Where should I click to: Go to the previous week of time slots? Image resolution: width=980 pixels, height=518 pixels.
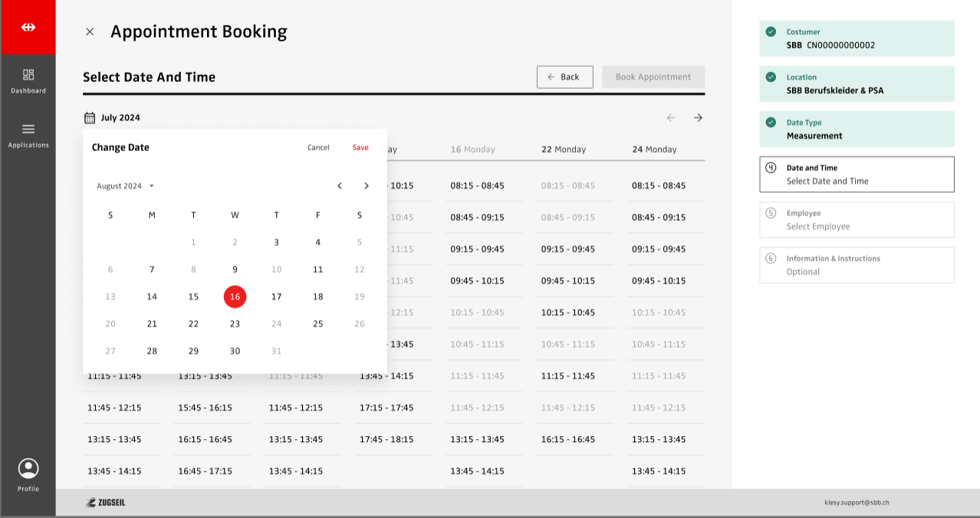coord(671,118)
